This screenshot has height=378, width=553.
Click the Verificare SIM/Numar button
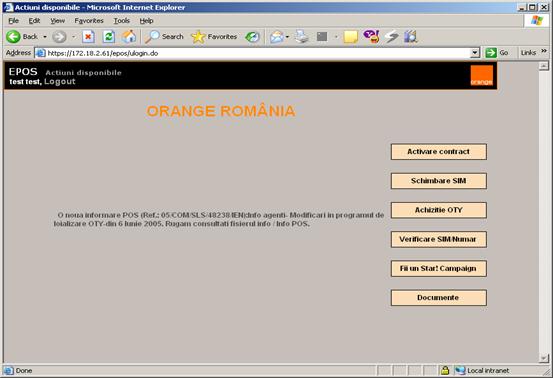pyautogui.click(x=439, y=239)
